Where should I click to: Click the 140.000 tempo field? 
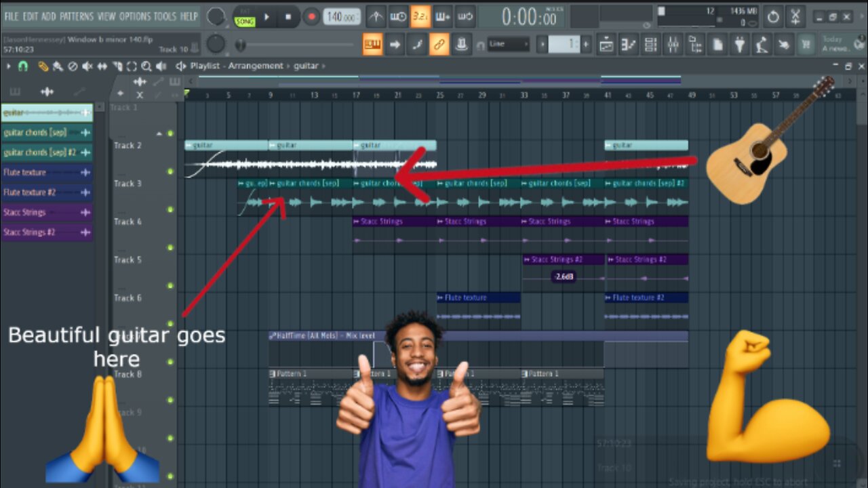pyautogui.click(x=342, y=17)
